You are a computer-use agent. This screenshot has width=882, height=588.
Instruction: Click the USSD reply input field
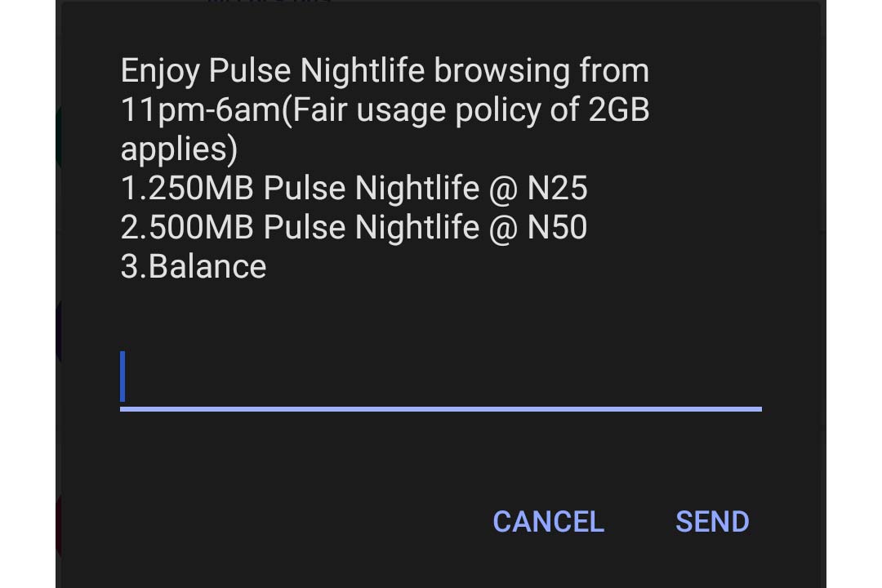pos(441,380)
